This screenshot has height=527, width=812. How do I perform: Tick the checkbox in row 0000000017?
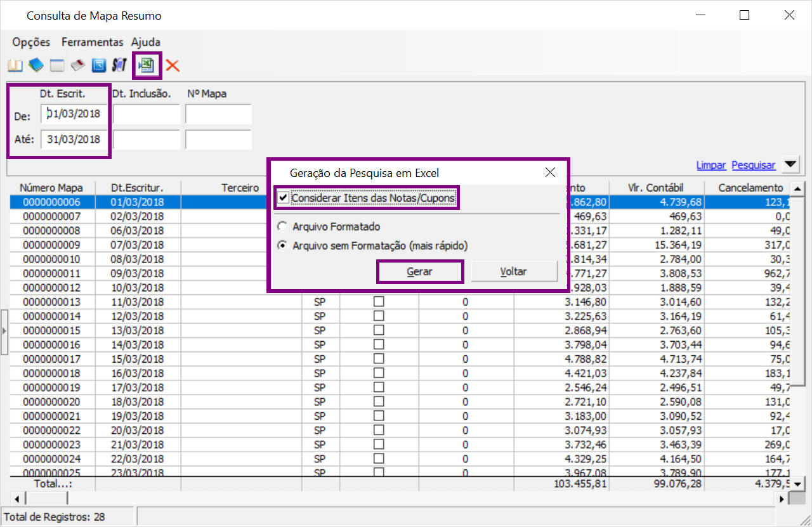[379, 358]
